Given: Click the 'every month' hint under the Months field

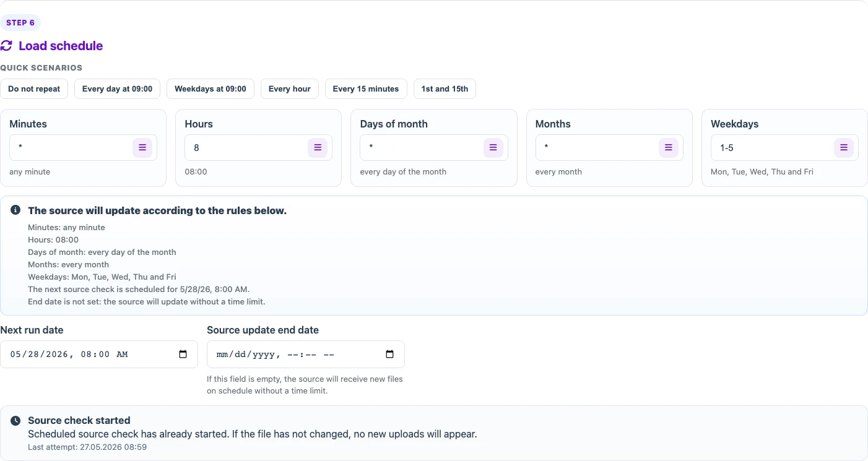Looking at the screenshot, I should click(558, 172).
